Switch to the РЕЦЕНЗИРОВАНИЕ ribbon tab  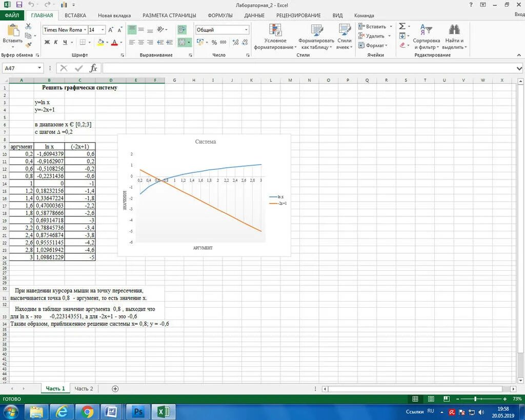click(298, 15)
